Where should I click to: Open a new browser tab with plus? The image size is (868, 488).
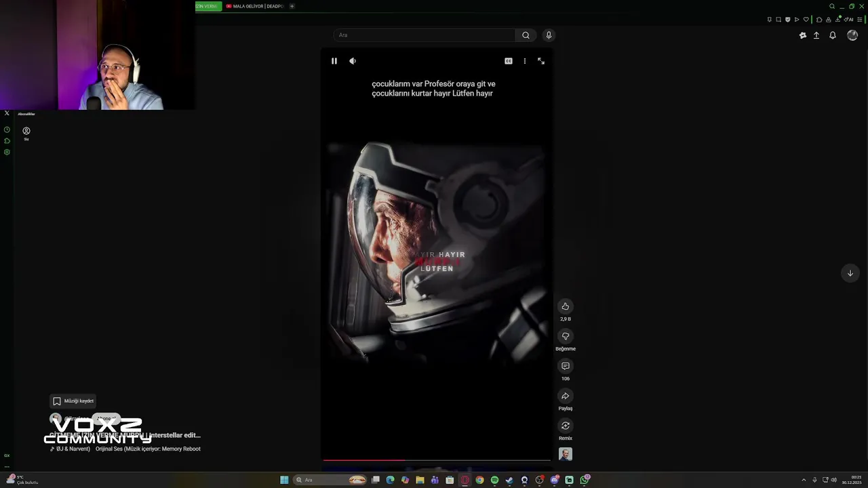tap(292, 6)
